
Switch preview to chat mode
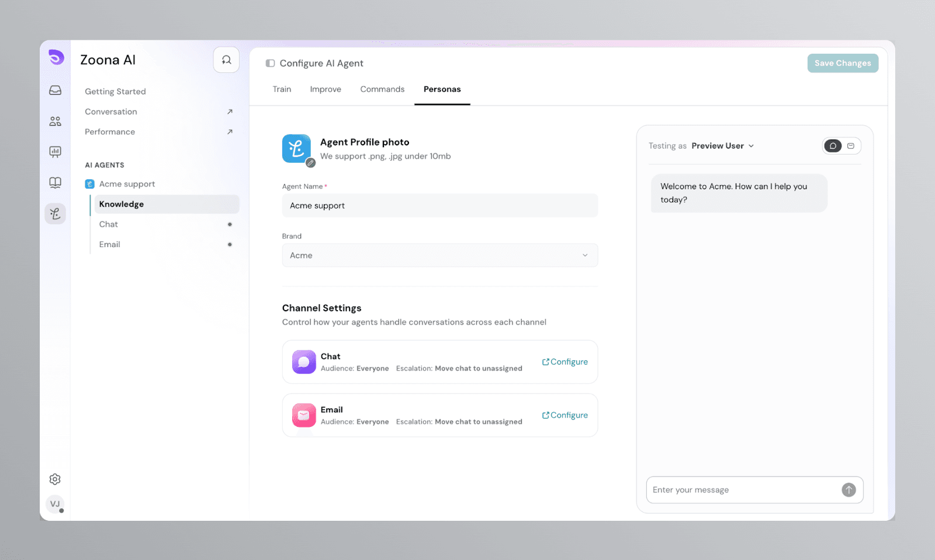[x=833, y=146]
